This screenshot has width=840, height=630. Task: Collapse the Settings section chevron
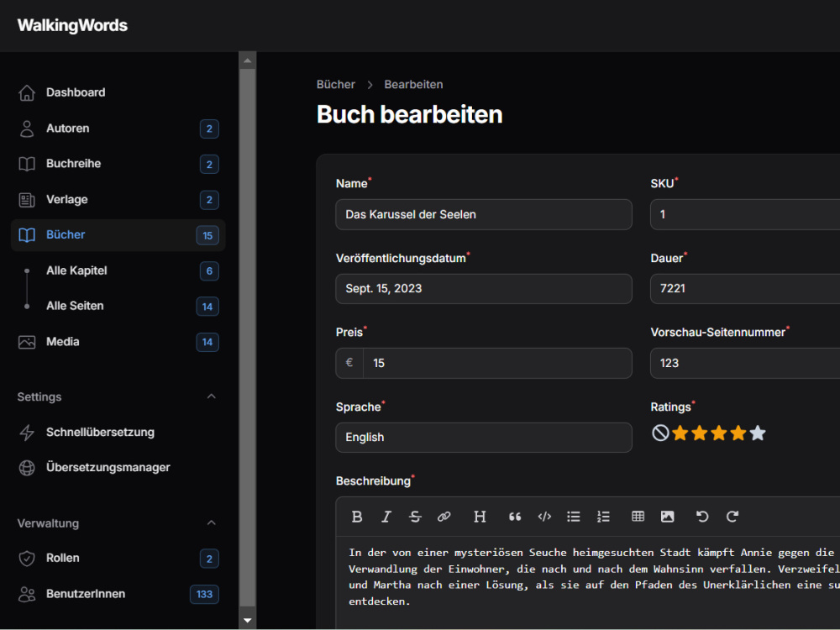pos(212,396)
